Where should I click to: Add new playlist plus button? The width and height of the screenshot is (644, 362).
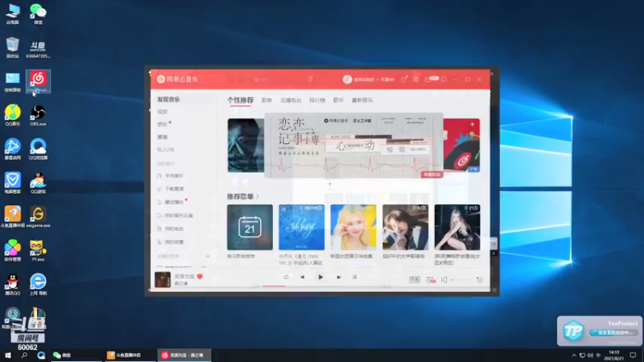coord(208,257)
